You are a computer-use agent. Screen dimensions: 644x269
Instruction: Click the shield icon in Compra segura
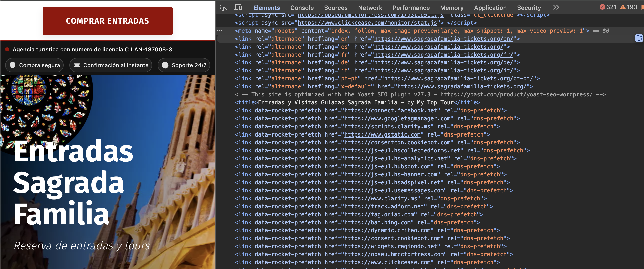click(13, 65)
